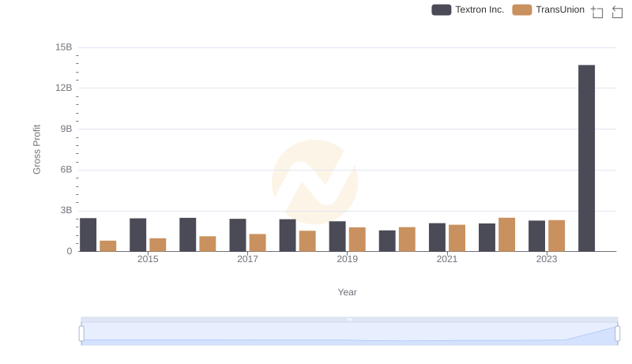The height and width of the screenshot is (364, 632).
Task: Click the Textron Inc. bar for 2021
Action: (438, 238)
